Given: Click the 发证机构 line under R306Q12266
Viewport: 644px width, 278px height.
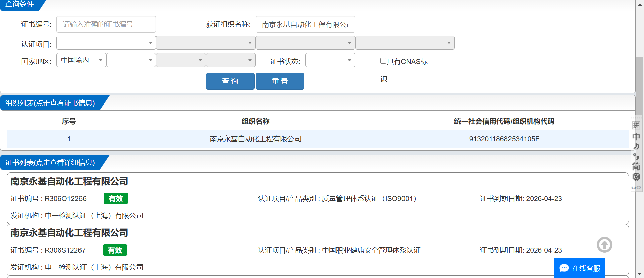Looking at the screenshot, I should pos(77,216).
